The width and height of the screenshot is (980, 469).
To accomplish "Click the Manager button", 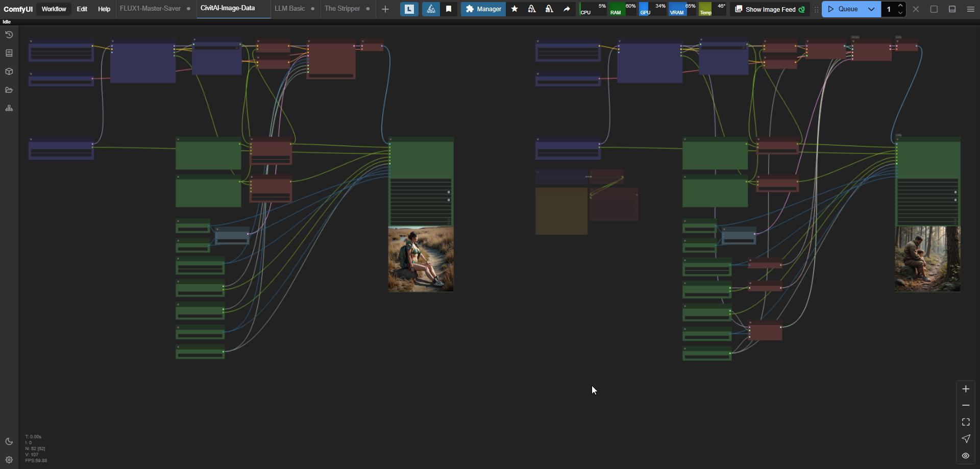I will (x=483, y=9).
